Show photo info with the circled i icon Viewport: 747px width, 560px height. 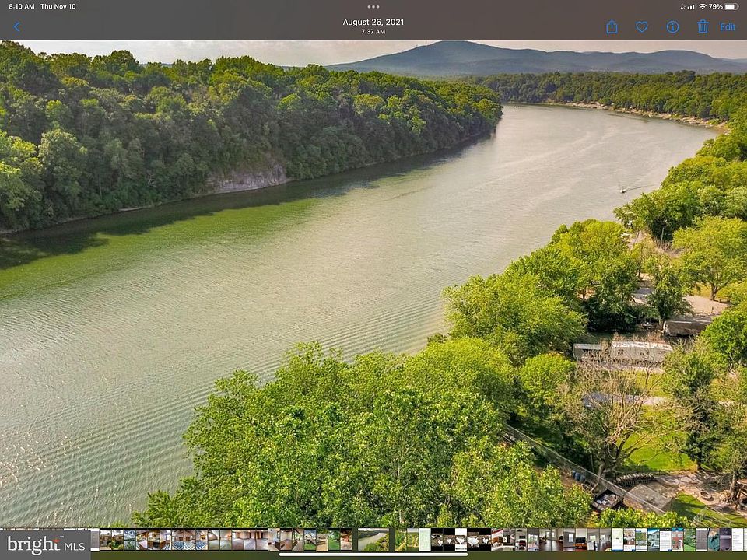click(x=672, y=27)
